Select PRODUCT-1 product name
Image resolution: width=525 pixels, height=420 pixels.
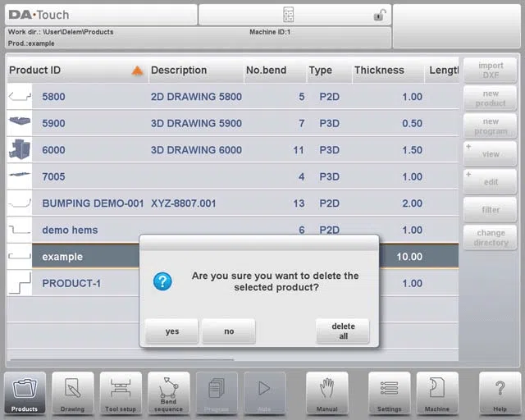71,283
